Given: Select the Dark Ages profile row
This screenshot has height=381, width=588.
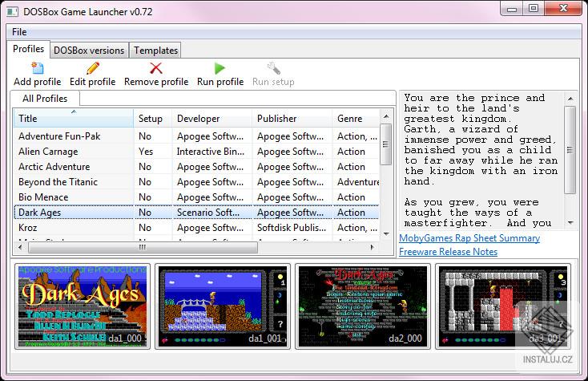Looking at the screenshot, I should tap(196, 213).
